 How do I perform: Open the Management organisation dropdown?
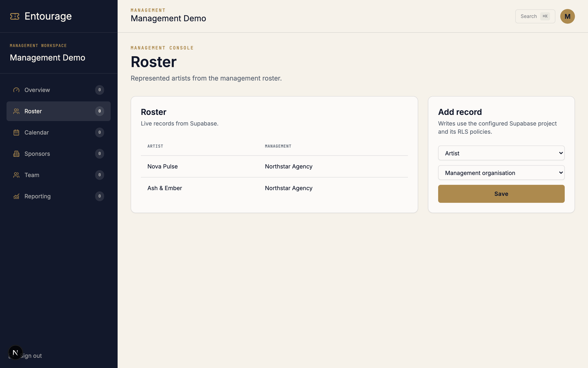(501, 173)
